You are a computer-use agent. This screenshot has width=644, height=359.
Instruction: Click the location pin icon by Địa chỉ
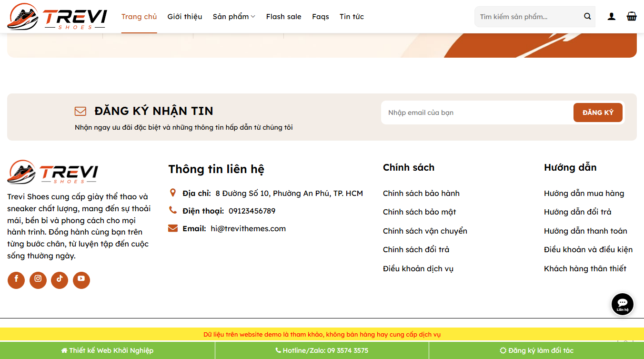(173, 193)
